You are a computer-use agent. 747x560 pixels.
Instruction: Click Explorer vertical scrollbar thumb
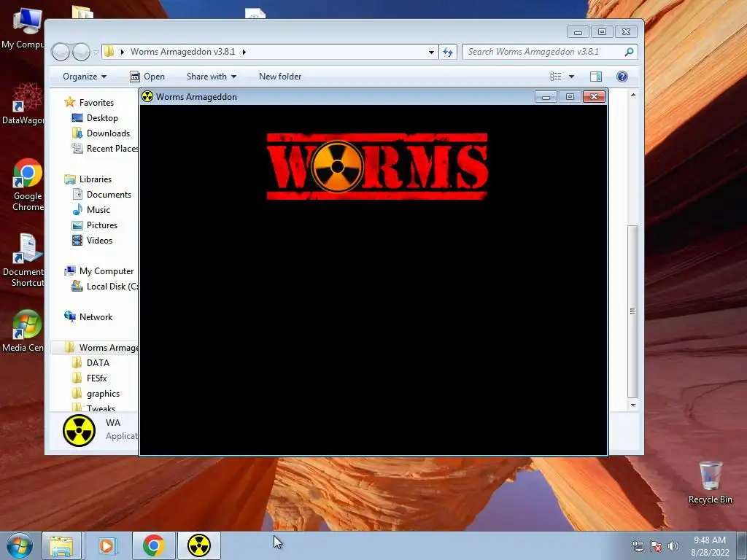click(632, 311)
